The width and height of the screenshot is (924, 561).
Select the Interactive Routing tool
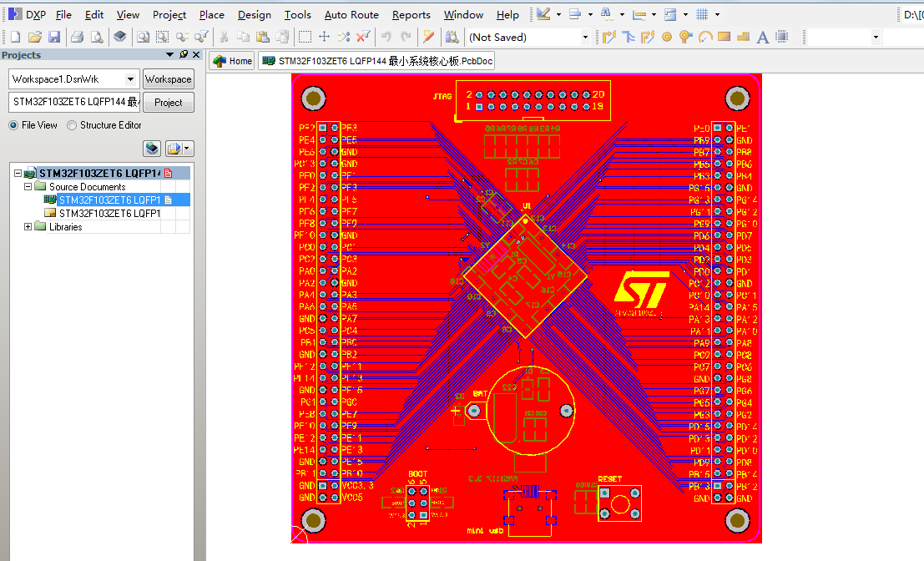609,37
